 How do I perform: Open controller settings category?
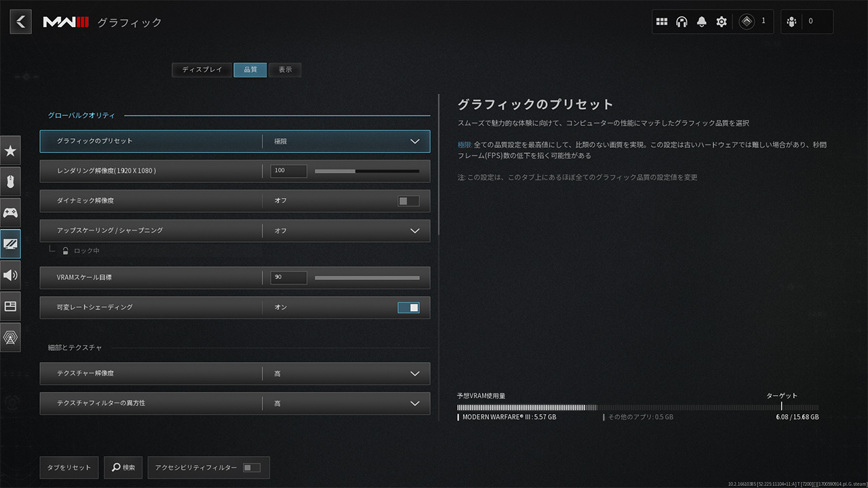click(10, 213)
